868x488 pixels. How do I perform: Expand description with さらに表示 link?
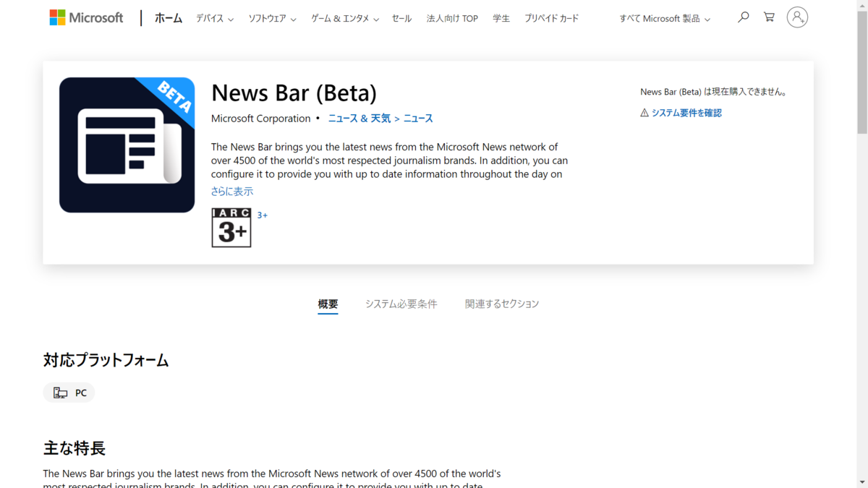(232, 192)
